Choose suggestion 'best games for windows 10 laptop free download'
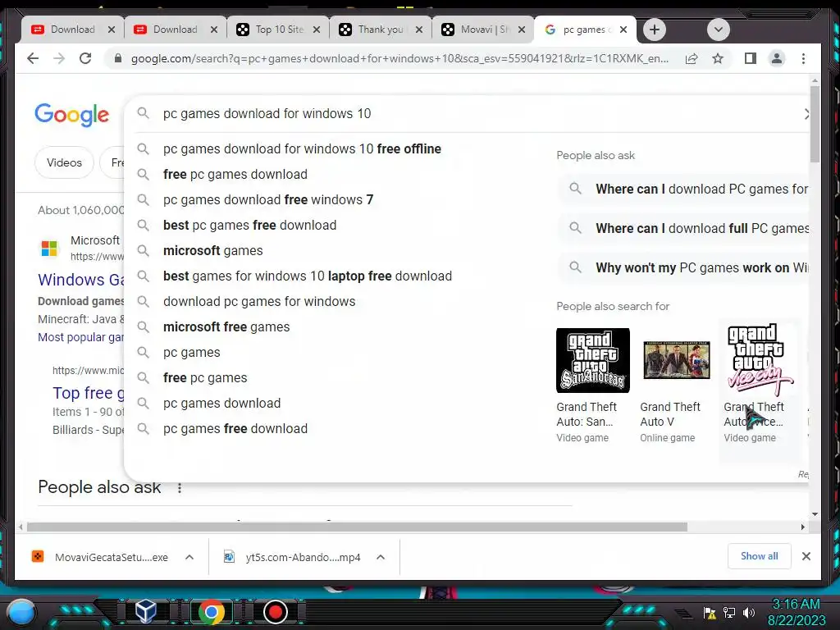The width and height of the screenshot is (840, 630). tap(308, 276)
